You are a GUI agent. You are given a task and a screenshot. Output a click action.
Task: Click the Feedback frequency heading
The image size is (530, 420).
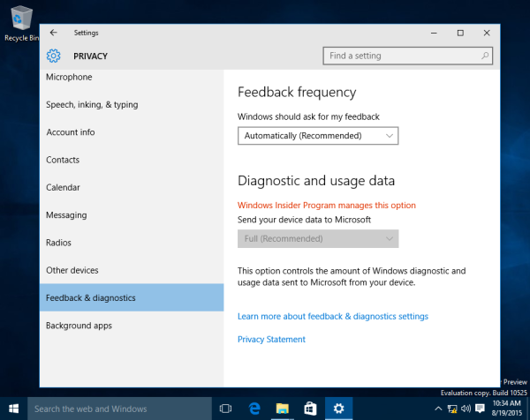[297, 92]
